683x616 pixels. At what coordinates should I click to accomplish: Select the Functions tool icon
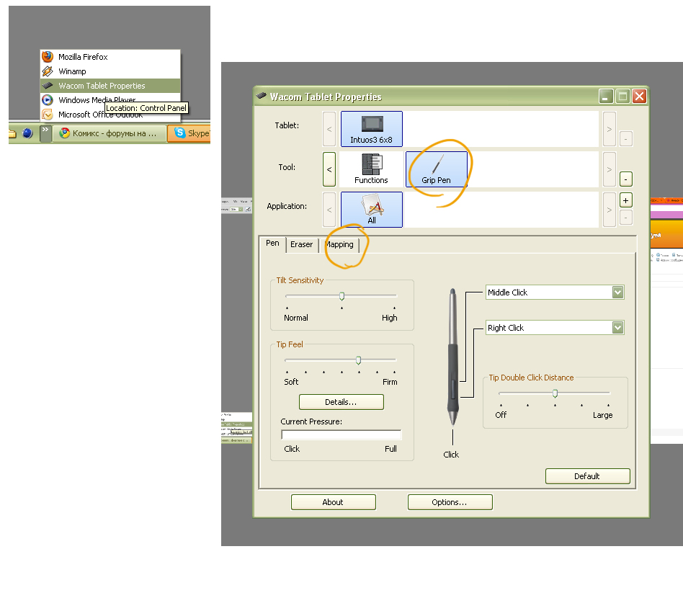(x=371, y=169)
